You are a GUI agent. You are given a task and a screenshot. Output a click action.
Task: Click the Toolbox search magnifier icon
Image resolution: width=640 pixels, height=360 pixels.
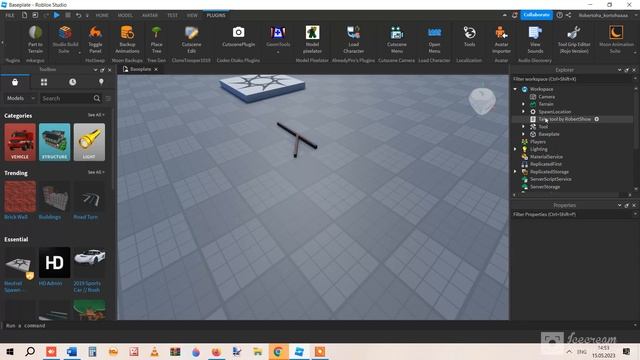click(x=97, y=98)
